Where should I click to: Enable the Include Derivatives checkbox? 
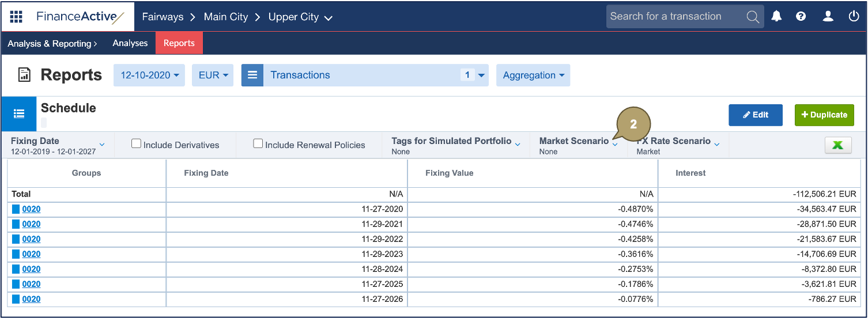click(x=136, y=144)
